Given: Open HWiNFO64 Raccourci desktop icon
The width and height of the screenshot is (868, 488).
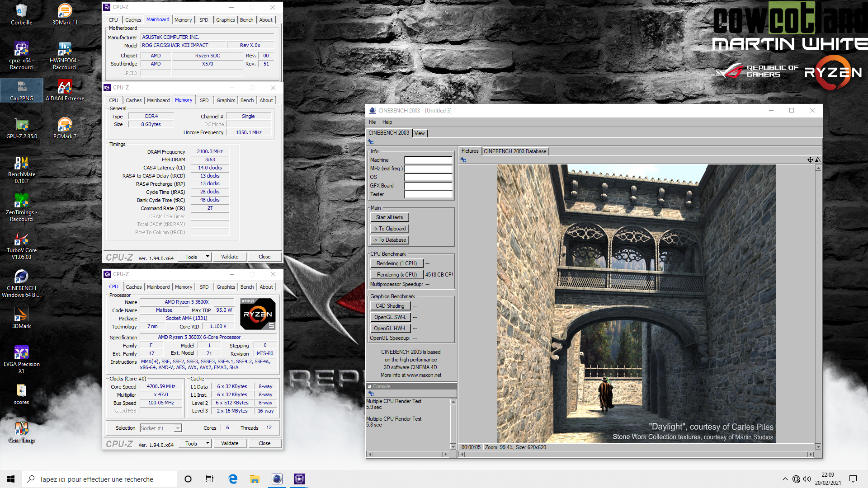Looking at the screenshot, I should [x=65, y=56].
